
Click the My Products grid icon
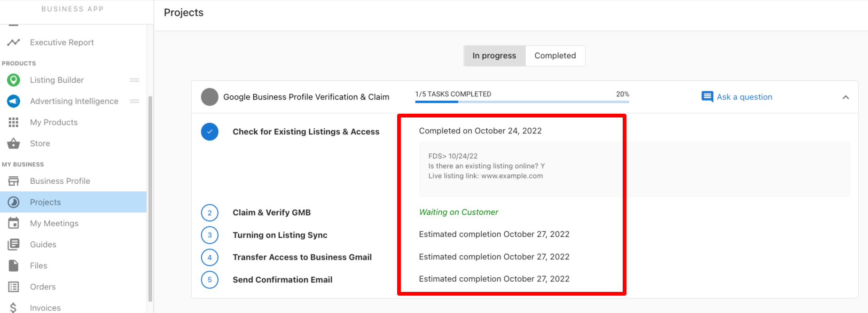(x=14, y=122)
